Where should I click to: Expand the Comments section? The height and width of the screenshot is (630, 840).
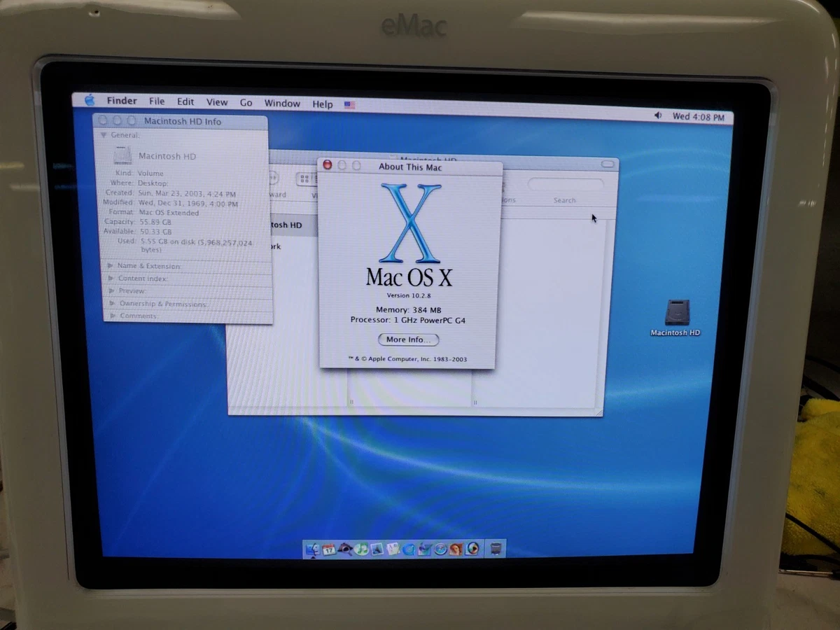tap(113, 316)
